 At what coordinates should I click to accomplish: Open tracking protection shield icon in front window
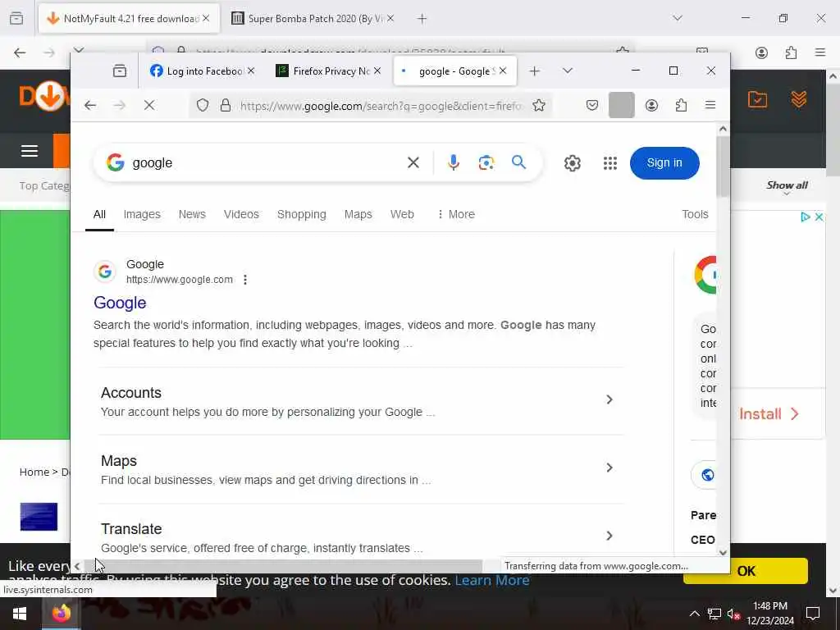pyautogui.click(x=203, y=106)
